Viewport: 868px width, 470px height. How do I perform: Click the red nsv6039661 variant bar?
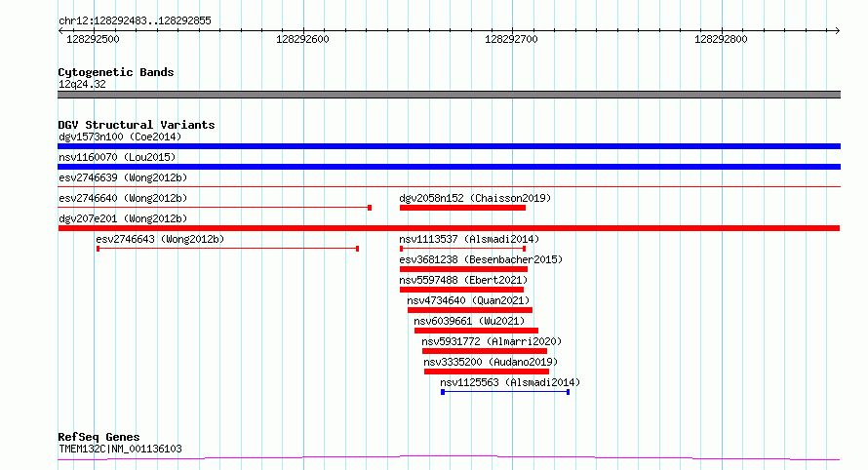tap(476, 331)
